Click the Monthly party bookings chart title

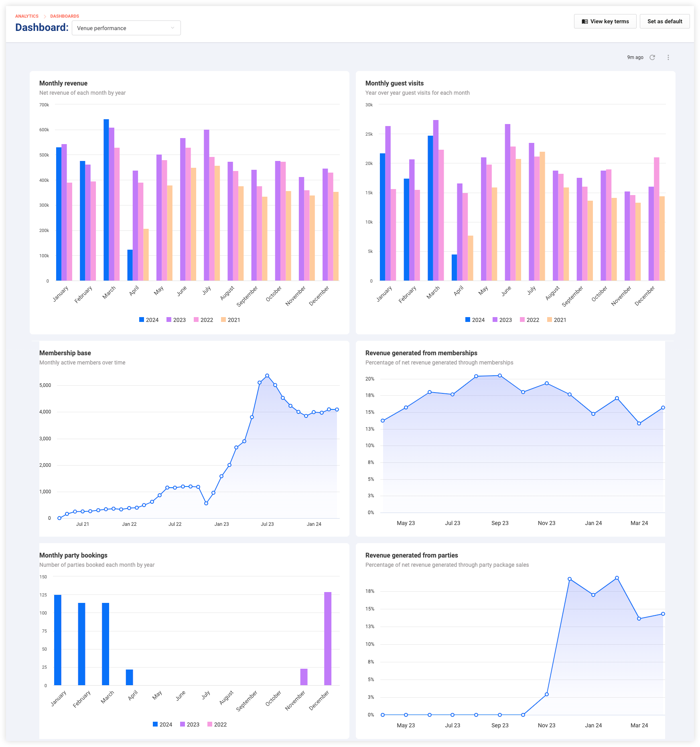tap(73, 555)
